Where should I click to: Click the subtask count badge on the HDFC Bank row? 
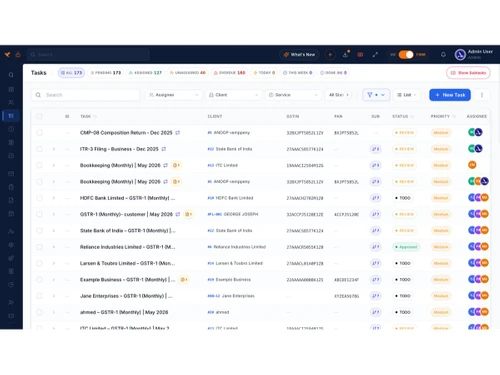click(x=375, y=198)
